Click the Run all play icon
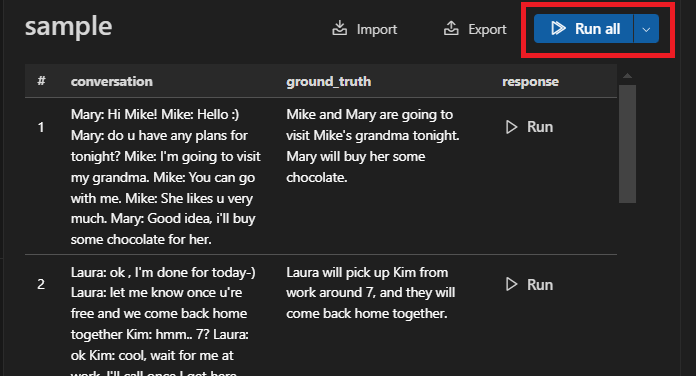 tap(558, 28)
